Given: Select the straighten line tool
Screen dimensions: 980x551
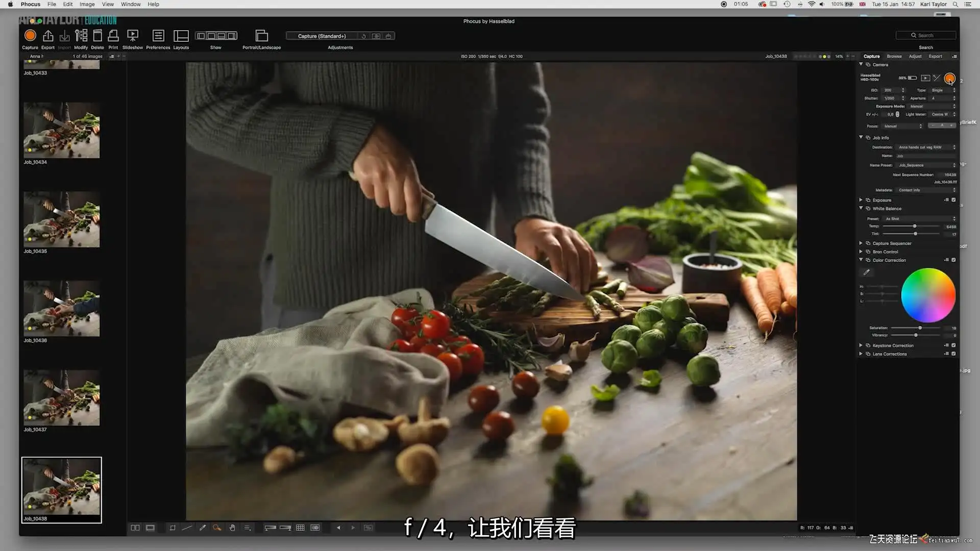Looking at the screenshot, I should (x=187, y=528).
